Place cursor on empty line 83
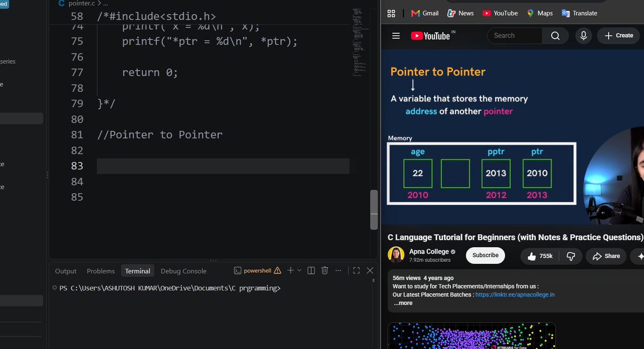Screen dimensions: 644x349 [223, 166]
